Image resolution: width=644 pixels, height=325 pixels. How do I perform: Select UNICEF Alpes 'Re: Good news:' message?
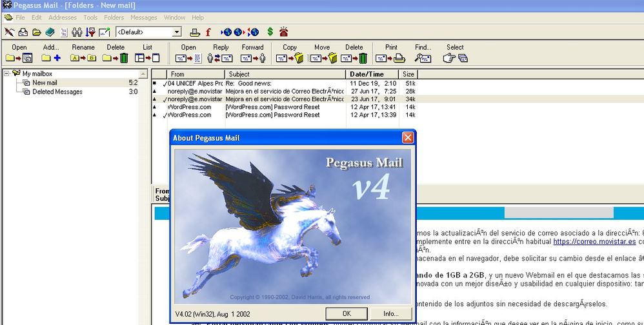[285, 83]
